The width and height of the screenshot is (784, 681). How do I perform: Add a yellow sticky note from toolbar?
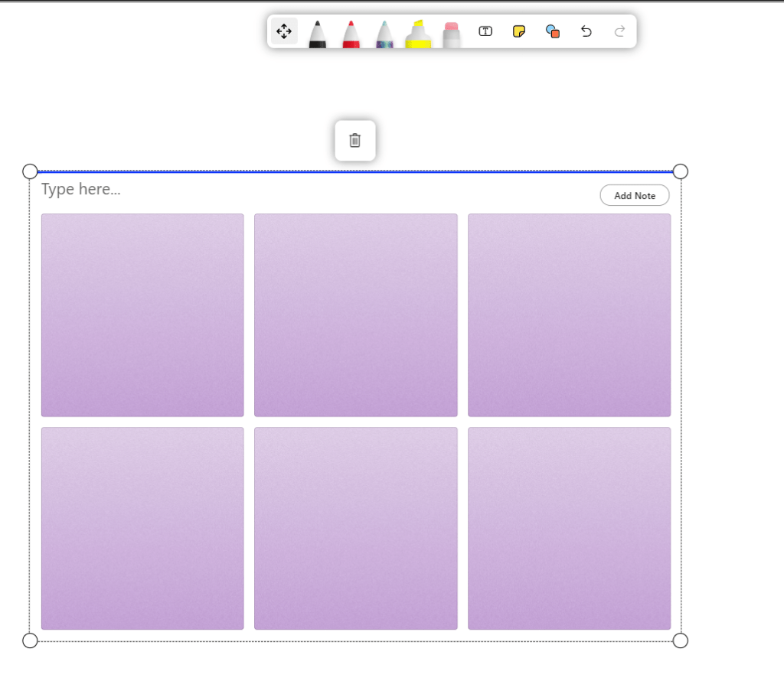point(519,31)
